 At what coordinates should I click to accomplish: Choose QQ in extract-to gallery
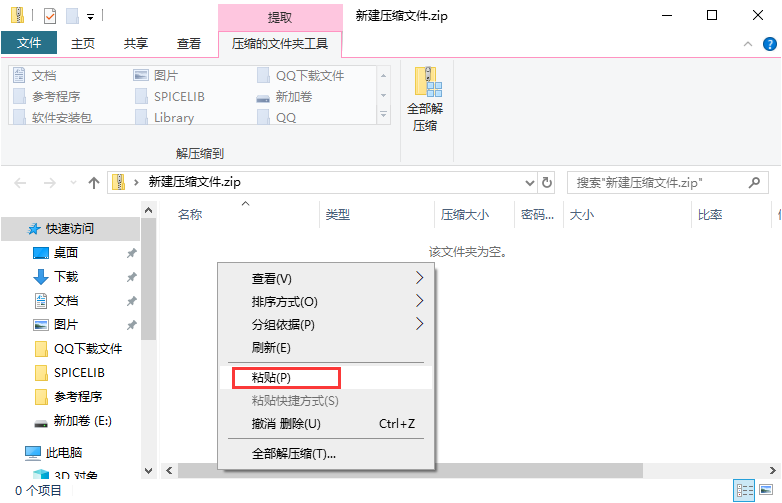click(x=277, y=117)
